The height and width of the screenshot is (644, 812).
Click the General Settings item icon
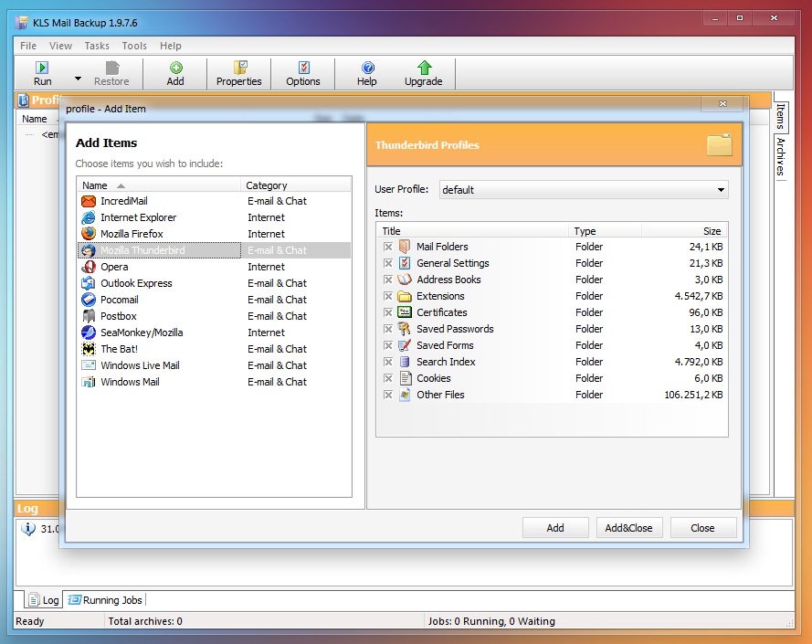coord(405,263)
